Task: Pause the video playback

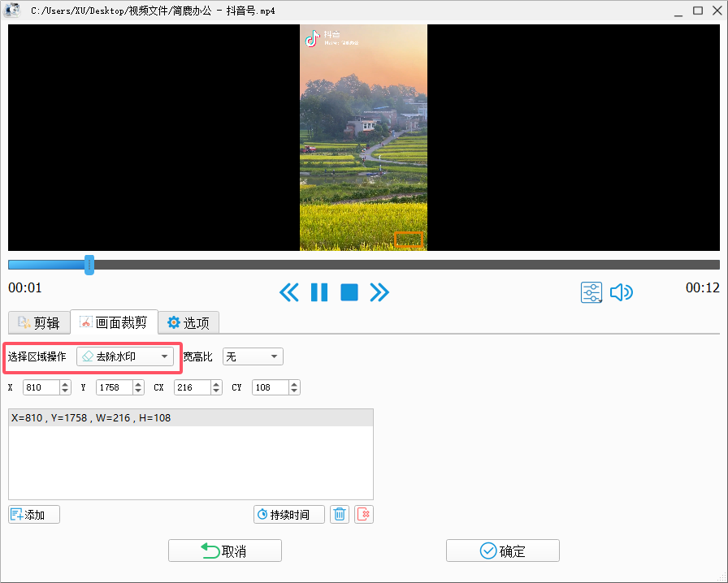Action: click(x=319, y=292)
